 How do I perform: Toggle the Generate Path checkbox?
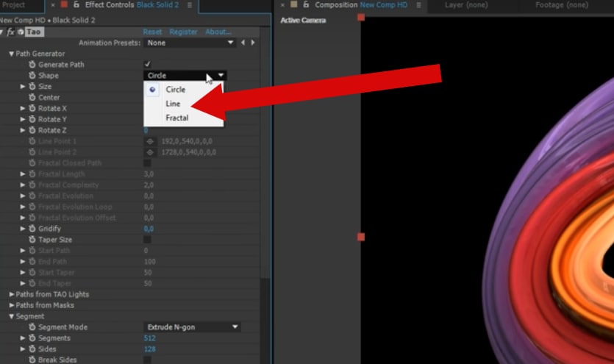[x=148, y=64]
